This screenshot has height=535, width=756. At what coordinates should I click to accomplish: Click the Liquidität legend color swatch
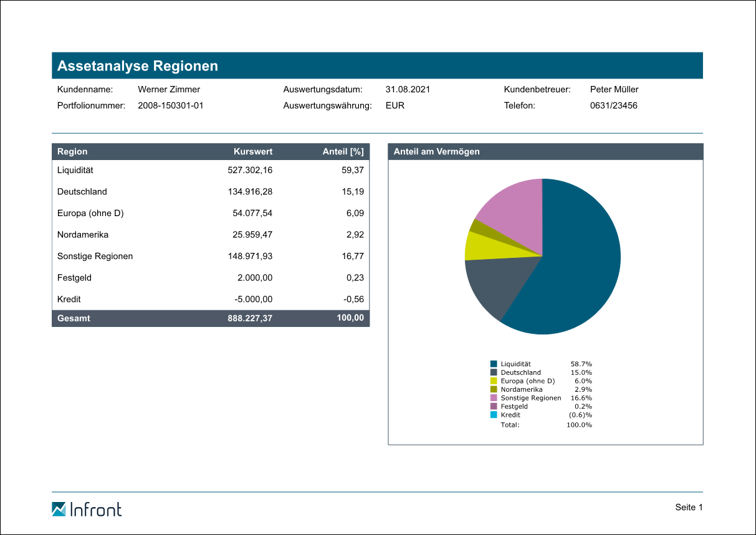(494, 364)
